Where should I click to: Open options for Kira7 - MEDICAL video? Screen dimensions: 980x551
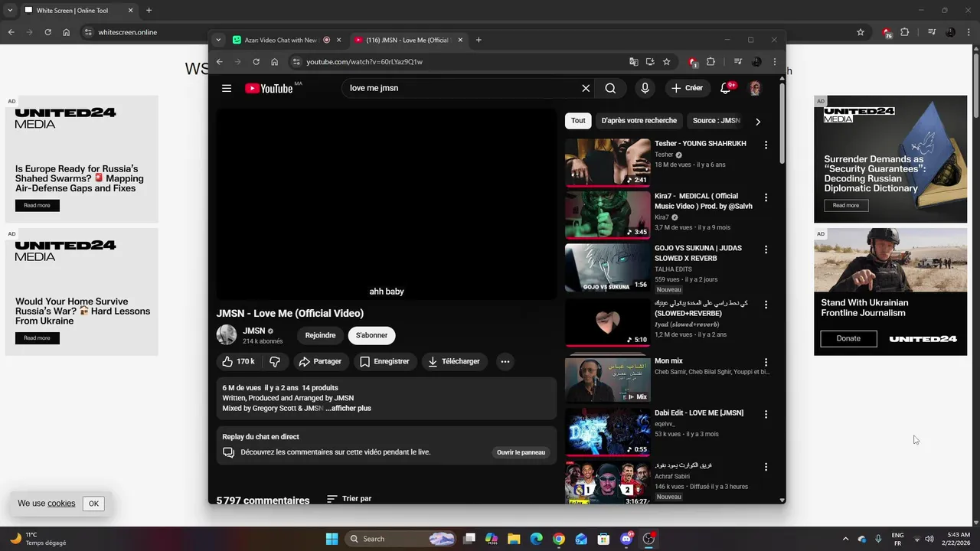coord(766,197)
